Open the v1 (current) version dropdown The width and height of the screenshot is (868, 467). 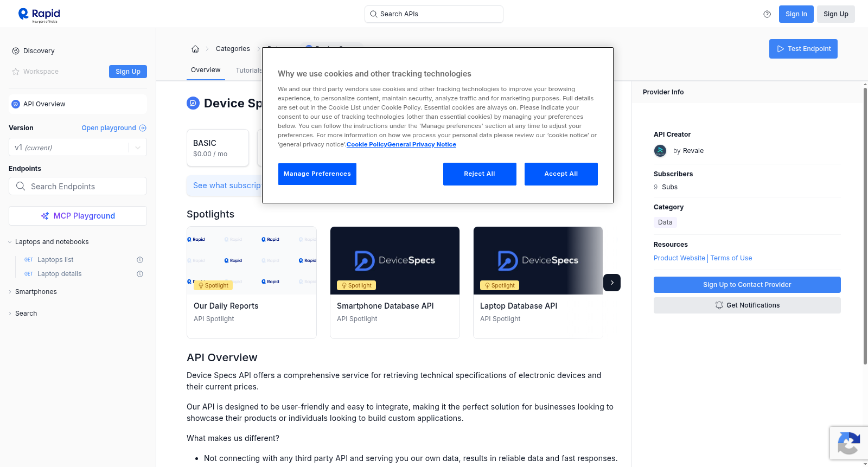[78, 148]
